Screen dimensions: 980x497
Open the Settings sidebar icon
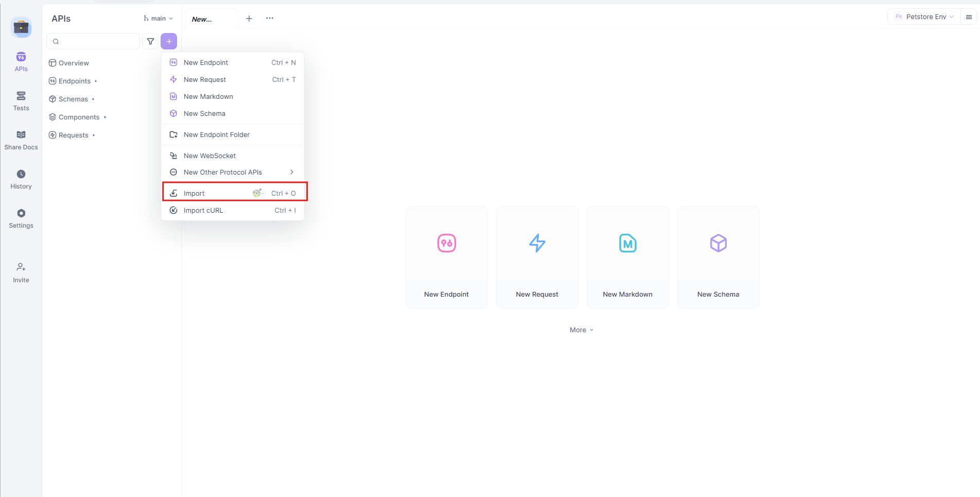click(x=21, y=213)
